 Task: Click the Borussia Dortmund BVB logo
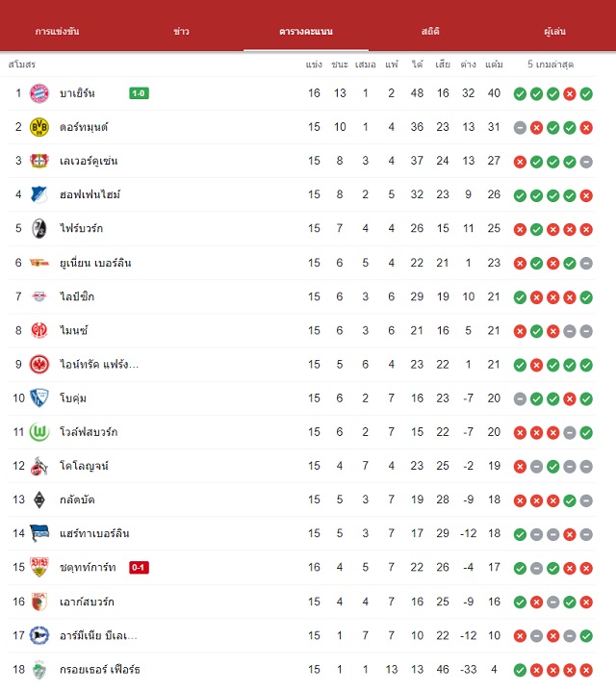point(38,127)
